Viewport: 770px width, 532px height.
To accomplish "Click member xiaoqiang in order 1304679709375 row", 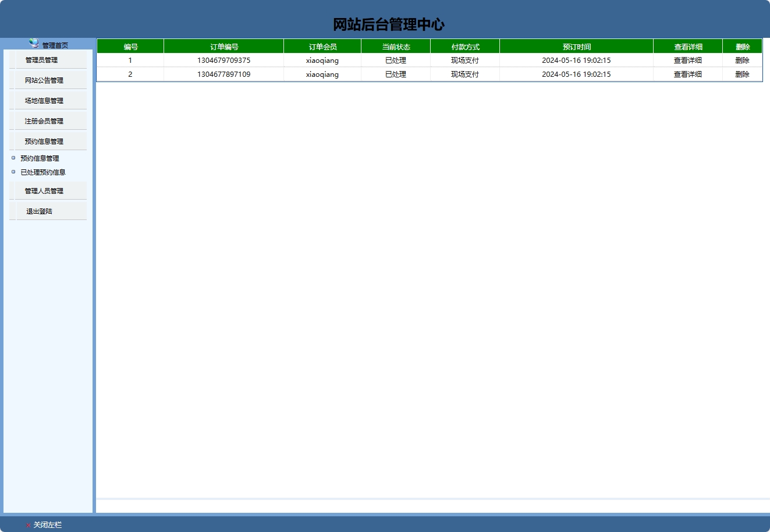I will [x=322, y=61].
